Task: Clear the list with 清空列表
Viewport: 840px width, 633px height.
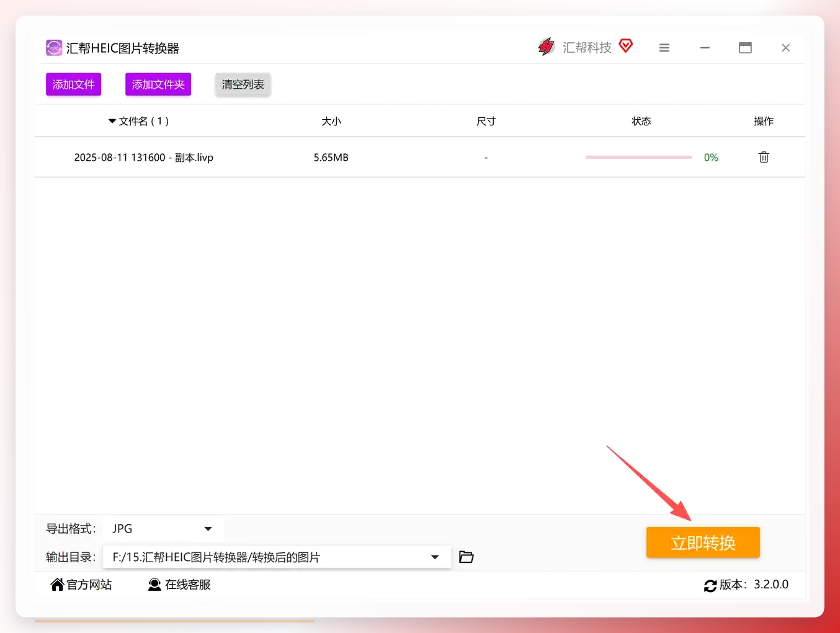Action: pos(243,84)
